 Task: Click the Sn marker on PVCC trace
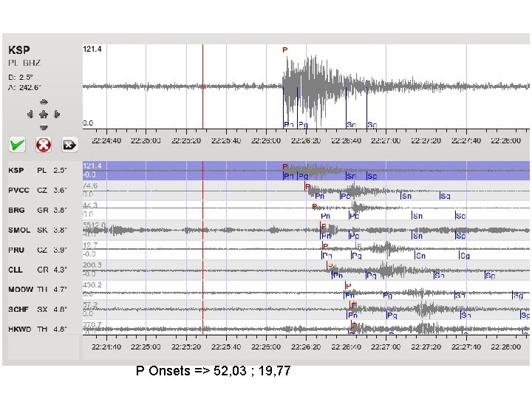coord(406,196)
